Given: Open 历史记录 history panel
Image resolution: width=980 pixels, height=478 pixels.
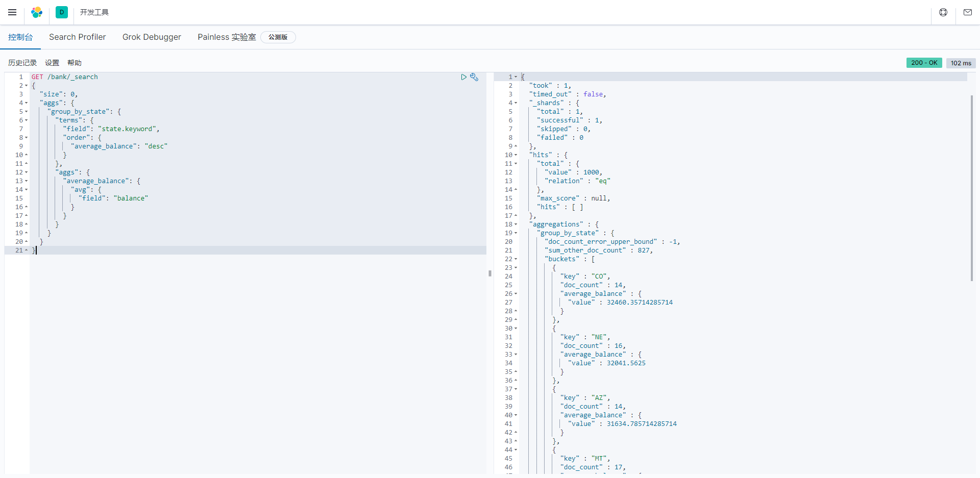Looking at the screenshot, I should (22, 63).
